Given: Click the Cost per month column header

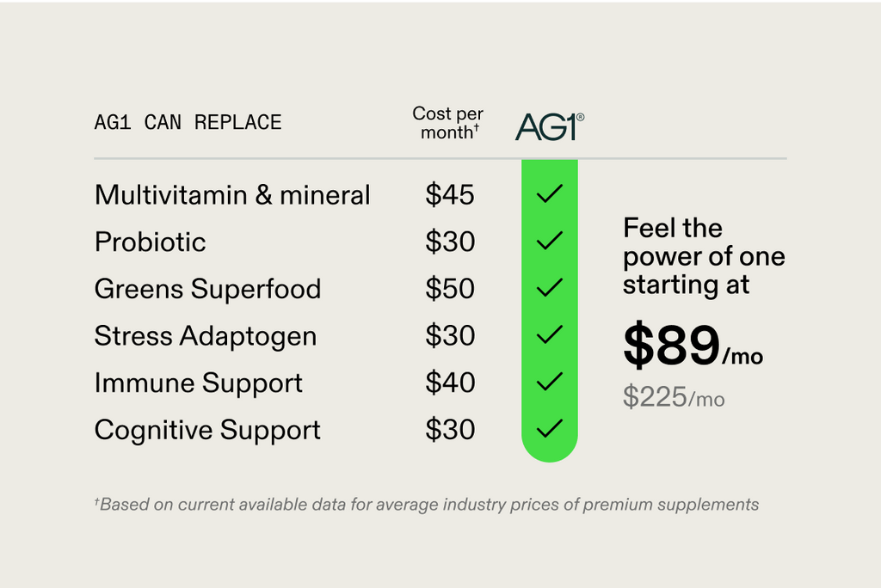Looking at the screenshot, I should (447, 122).
